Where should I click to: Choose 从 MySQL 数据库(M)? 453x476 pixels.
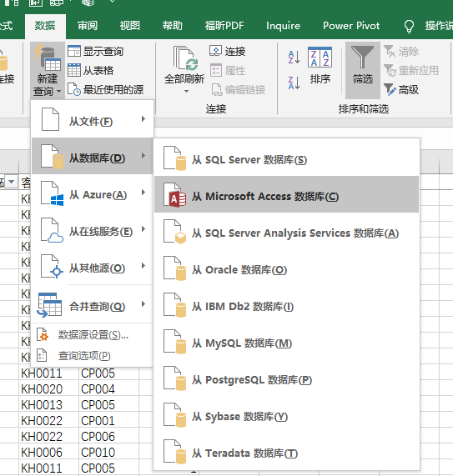[286, 341]
